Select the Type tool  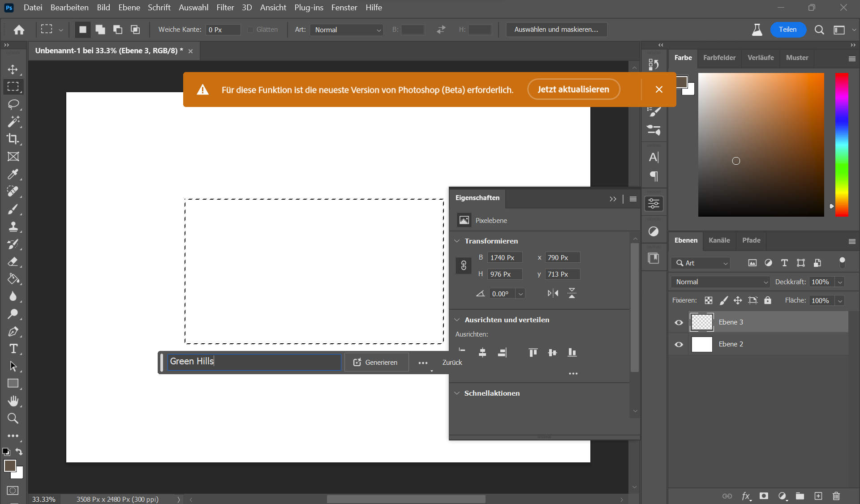click(13, 349)
